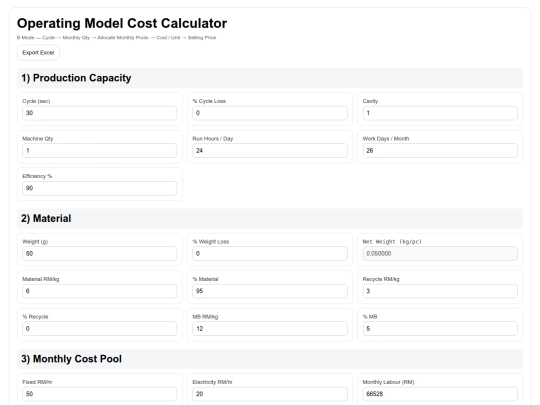Click the Material section heading
The width and height of the screenshot is (540, 405).
pos(270,218)
